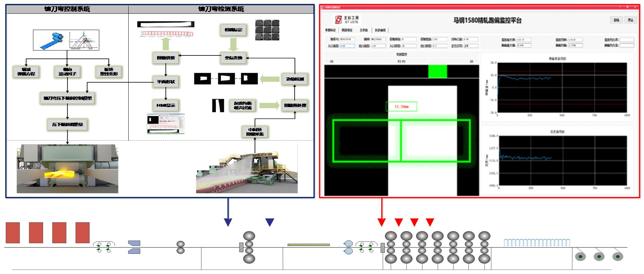Click the 出口温度 input field
644x274 pixels.
click(378, 46)
